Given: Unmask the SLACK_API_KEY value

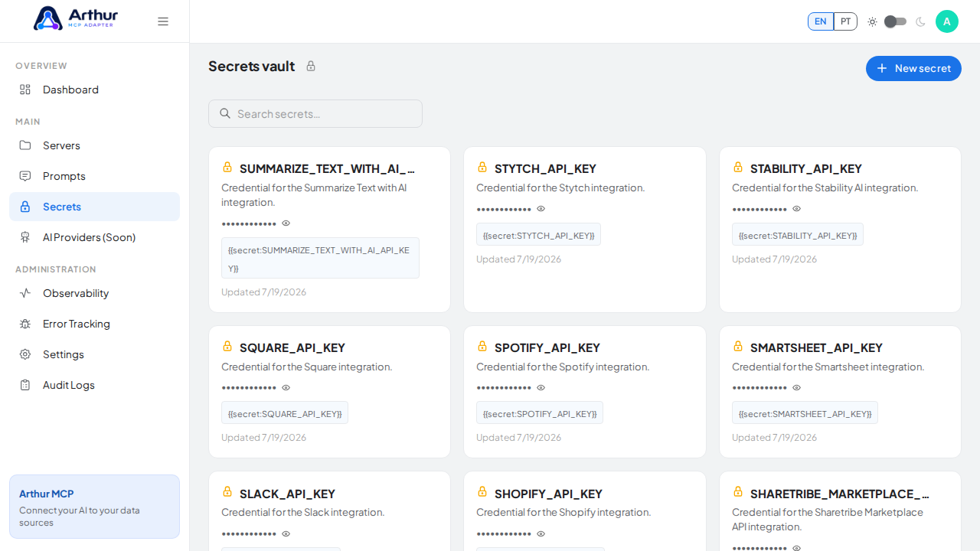Looking at the screenshot, I should pos(286,533).
